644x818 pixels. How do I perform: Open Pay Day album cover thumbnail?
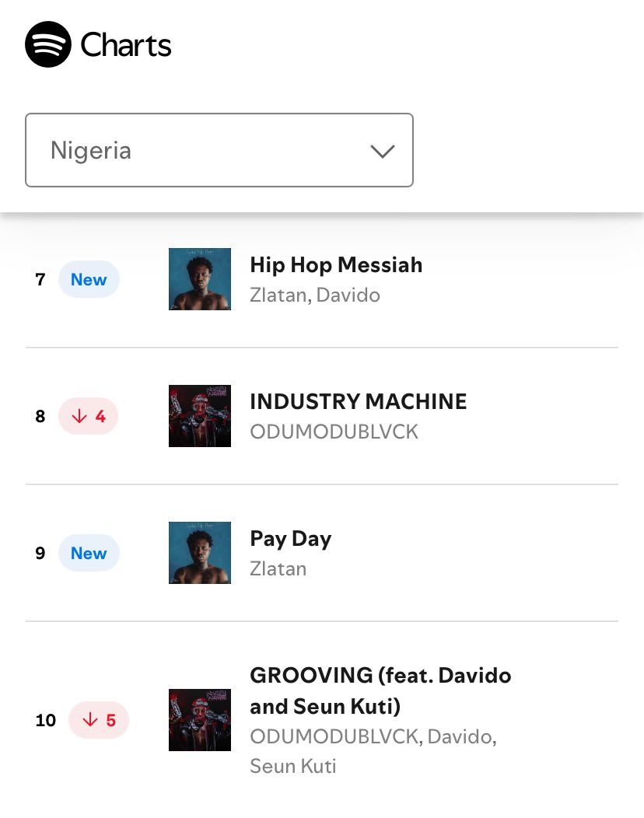tap(200, 553)
